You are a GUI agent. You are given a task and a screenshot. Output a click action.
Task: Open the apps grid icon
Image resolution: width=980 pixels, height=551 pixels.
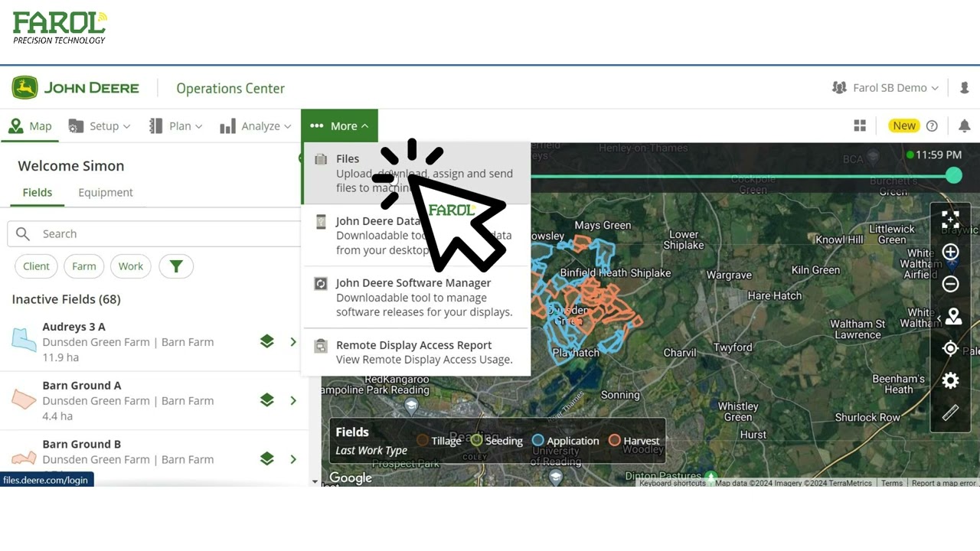pyautogui.click(x=860, y=126)
